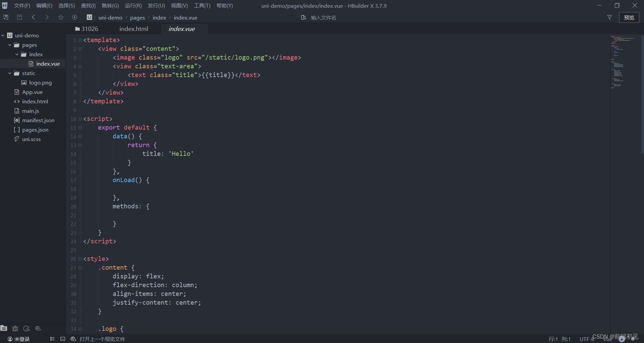Click the bookmark star icon
The height and width of the screenshot is (343, 644).
[61, 17]
